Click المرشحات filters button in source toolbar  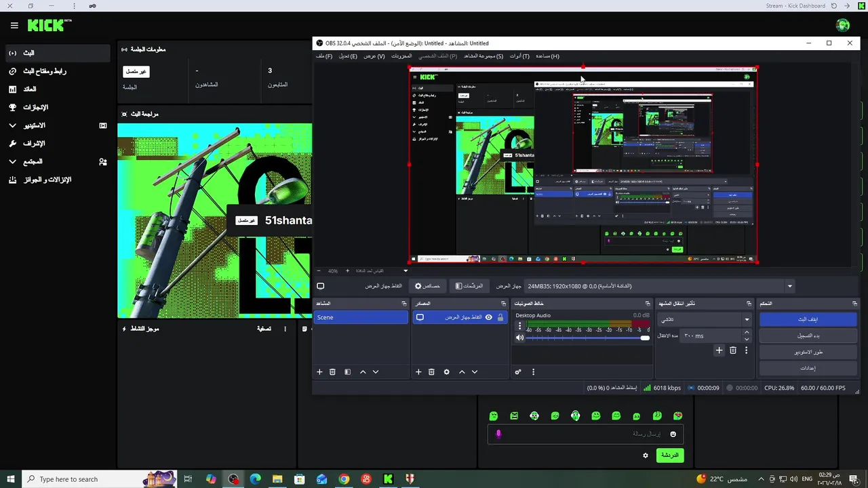[x=469, y=286]
